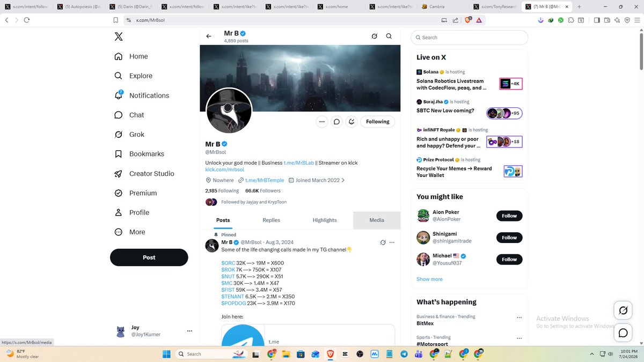
Task: Open the t.me/MrBTemple link
Action: pos(265,180)
